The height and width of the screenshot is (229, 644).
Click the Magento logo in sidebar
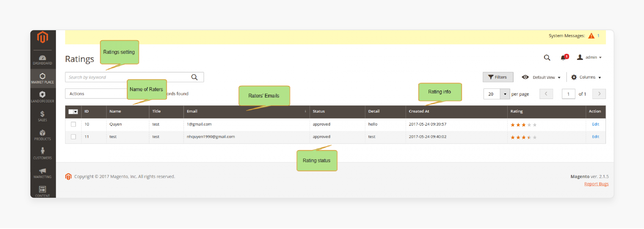click(43, 37)
